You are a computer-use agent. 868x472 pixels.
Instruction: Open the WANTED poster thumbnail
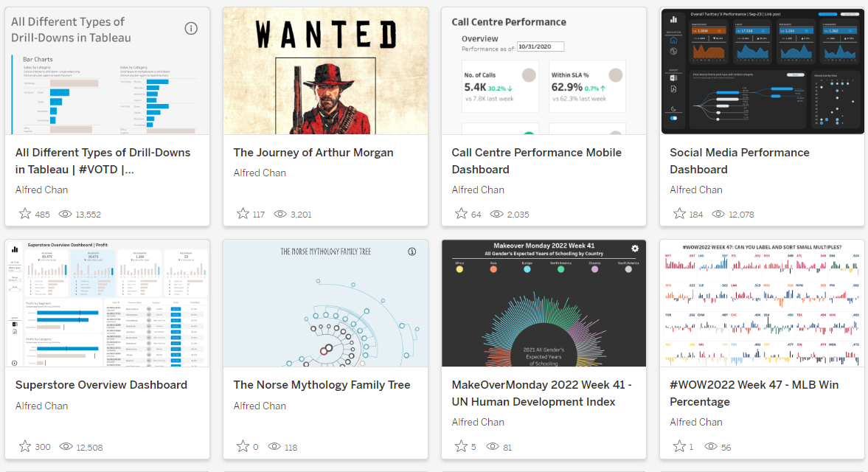click(x=325, y=71)
